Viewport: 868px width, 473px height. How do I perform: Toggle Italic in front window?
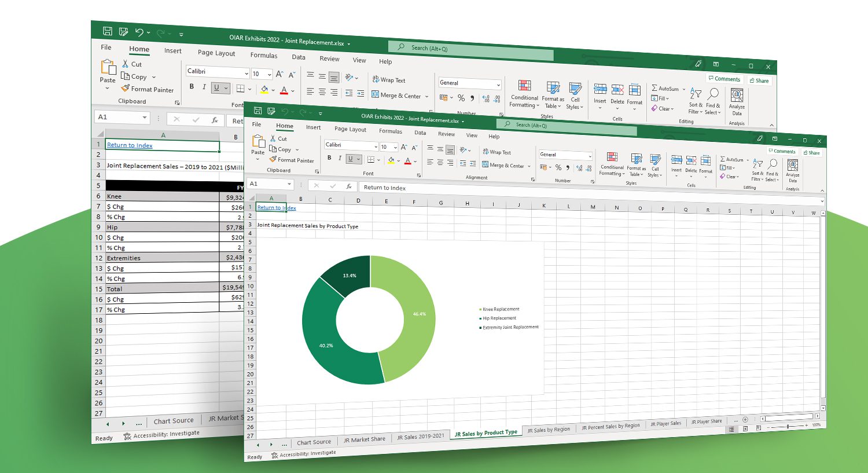pos(340,158)
